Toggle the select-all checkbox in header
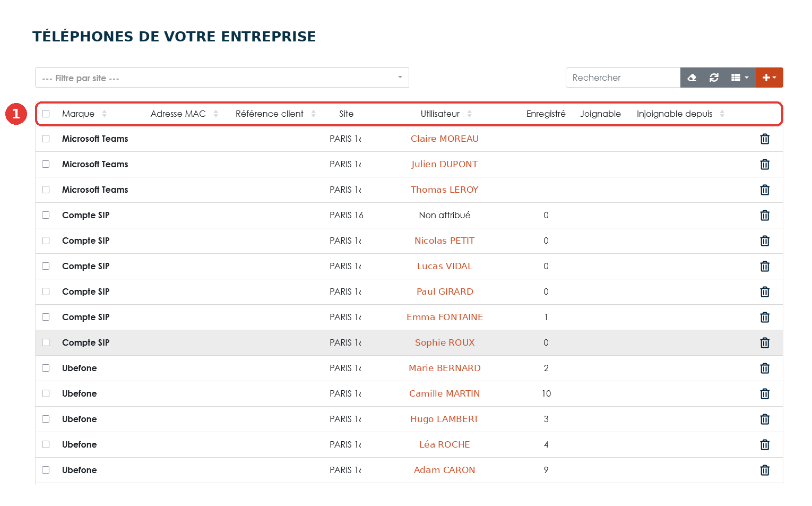Image resolution: width=812 pixels, height=506 pixels. pyautogui.click(x=46, y=114)
